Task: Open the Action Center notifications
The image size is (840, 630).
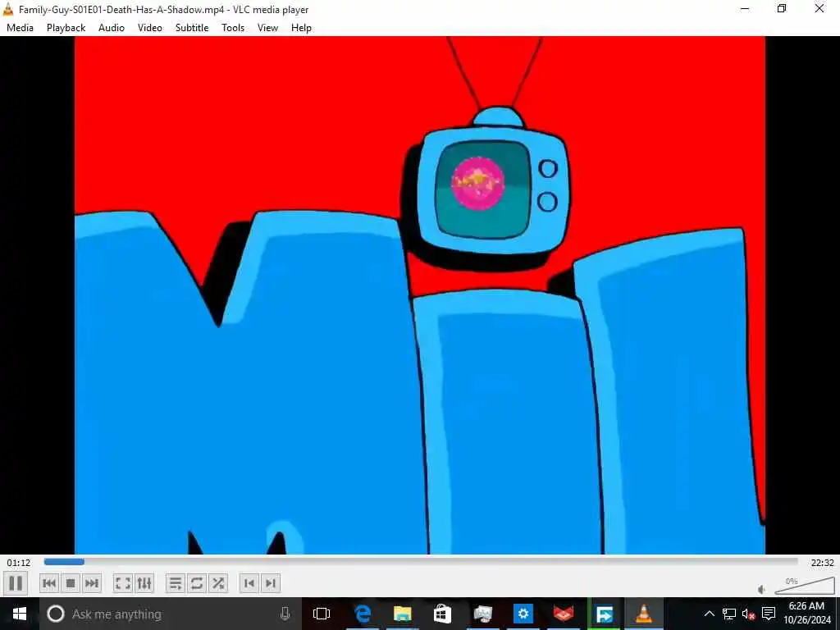Action: [x=769, y=614]
